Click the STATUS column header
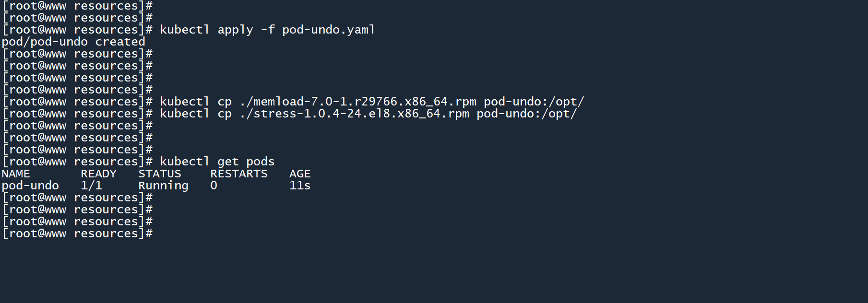Image resolution: width=868 pixels, height=303 pixels. click(160, 174)
